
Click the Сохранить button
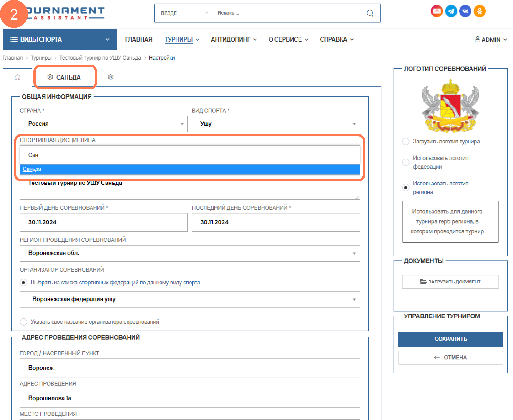click(x=450, y=339)
